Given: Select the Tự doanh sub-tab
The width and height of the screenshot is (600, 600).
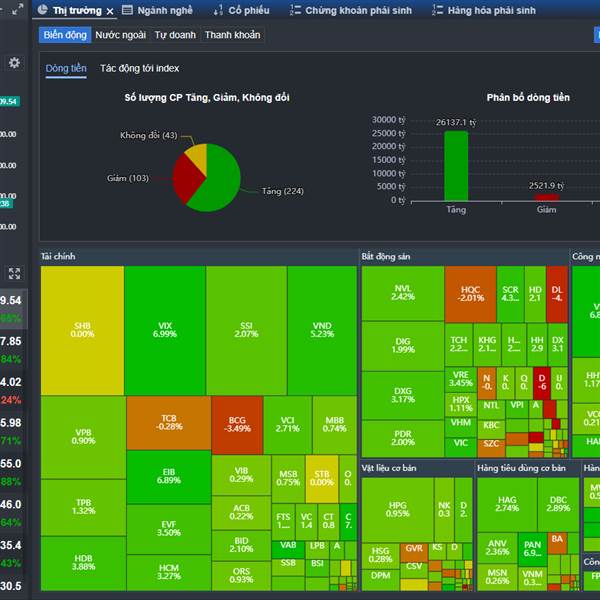Looking at the screenshot, I should (x=175, y=35).
